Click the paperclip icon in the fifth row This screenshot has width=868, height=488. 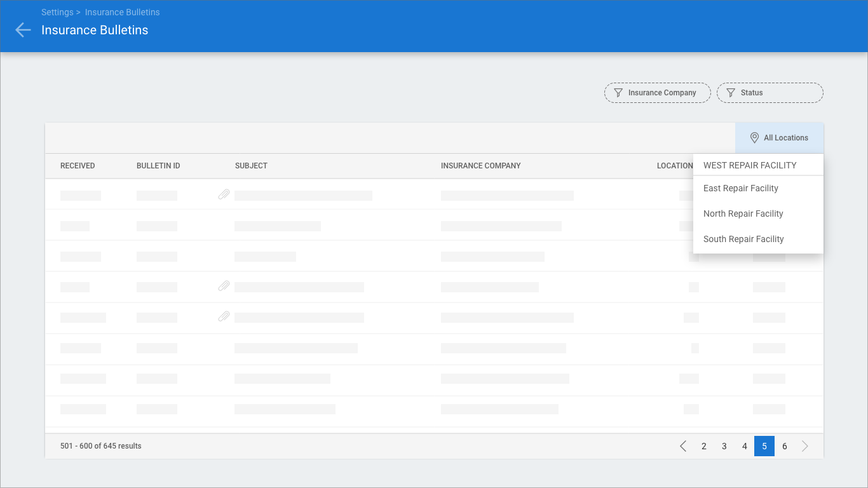[x=224, y=316]
